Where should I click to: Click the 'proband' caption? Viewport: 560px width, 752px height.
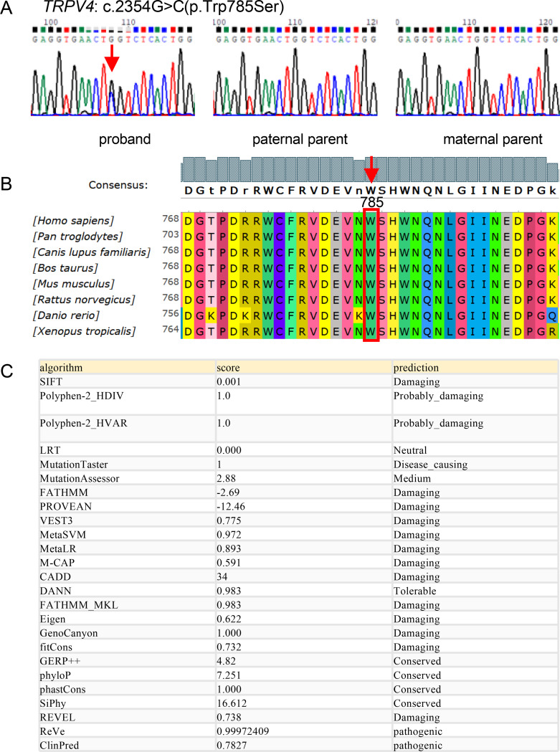(x=125, y=139)
